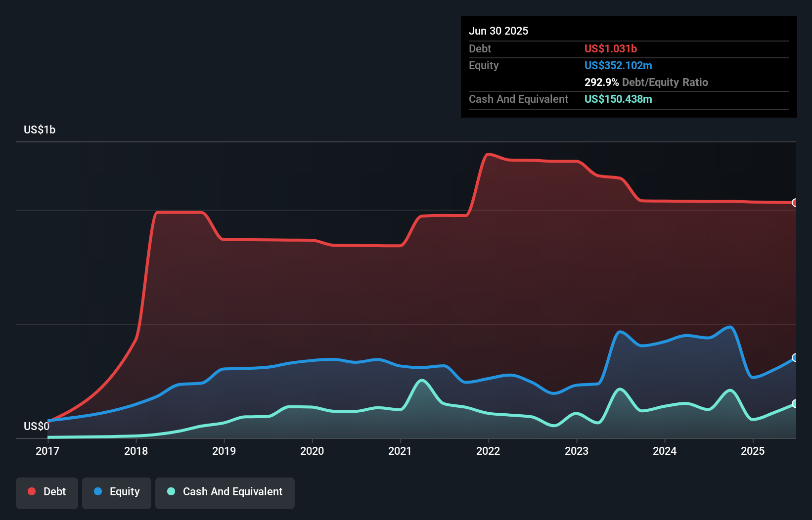Click the red Debt endpoint marker
The image size is (812, 520).
click(x=795, y=203)
